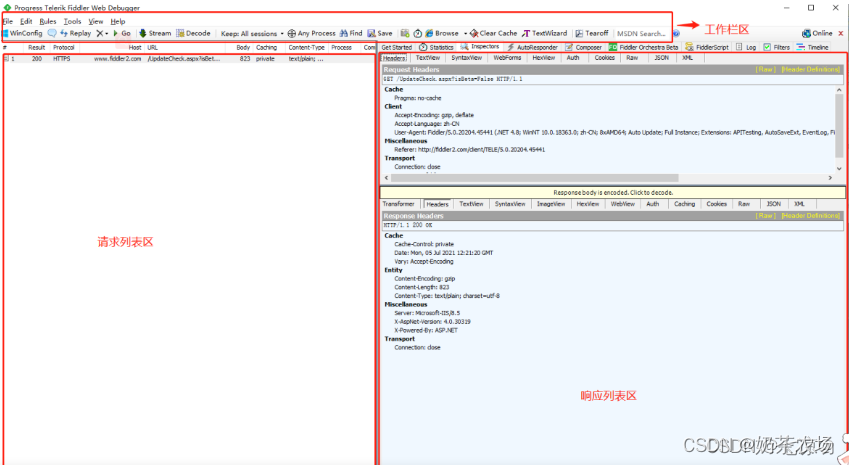Open the Remove sessions X dropdown
The width and height of the screenshot is (849, 465).
tap(102, 33)
